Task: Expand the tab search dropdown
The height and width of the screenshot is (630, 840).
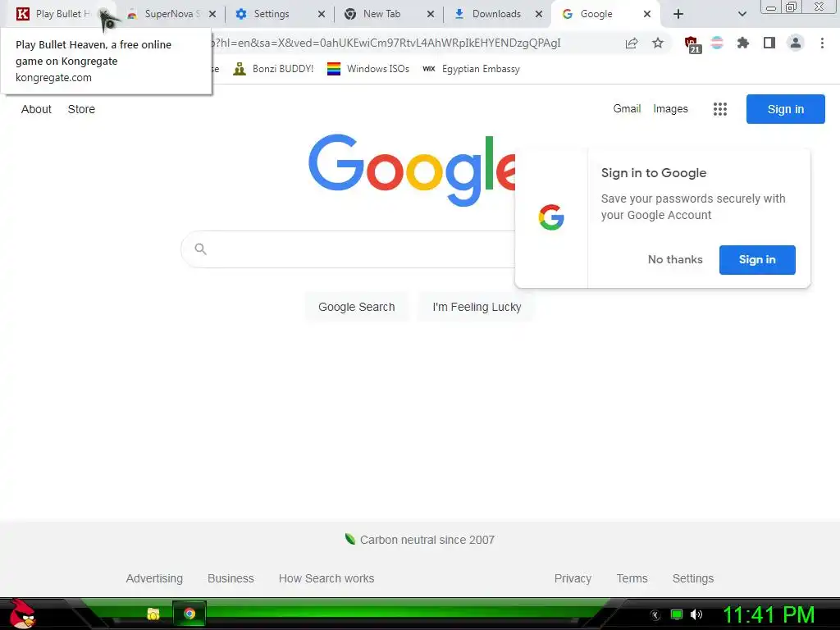Action: [742, 15]
